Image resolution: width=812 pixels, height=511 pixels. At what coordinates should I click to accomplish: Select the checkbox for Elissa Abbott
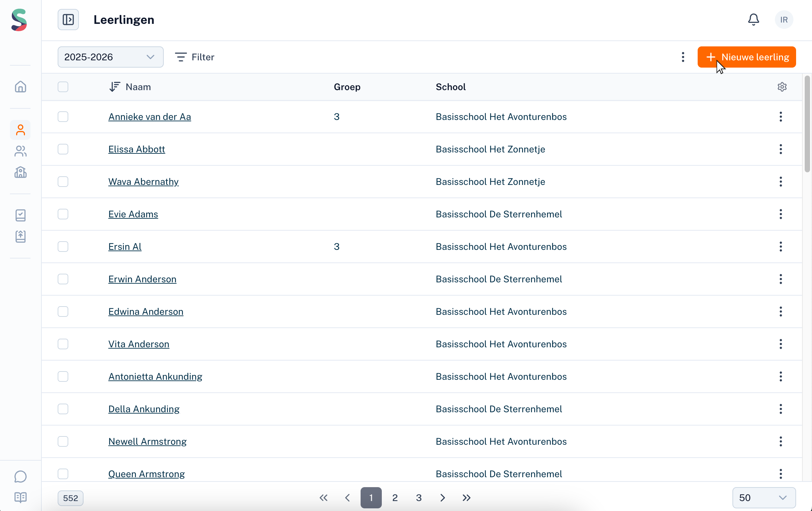[x=63, y=149]
